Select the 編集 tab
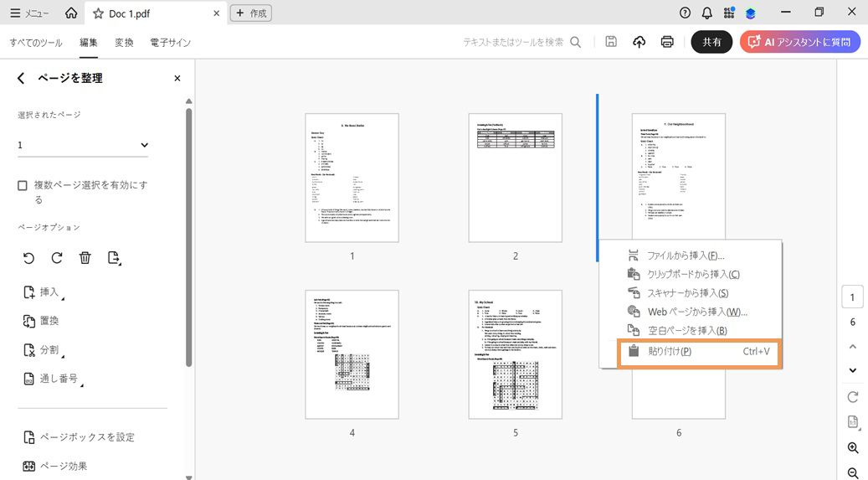This screenshot has height=480, width=868. (89, 42)
